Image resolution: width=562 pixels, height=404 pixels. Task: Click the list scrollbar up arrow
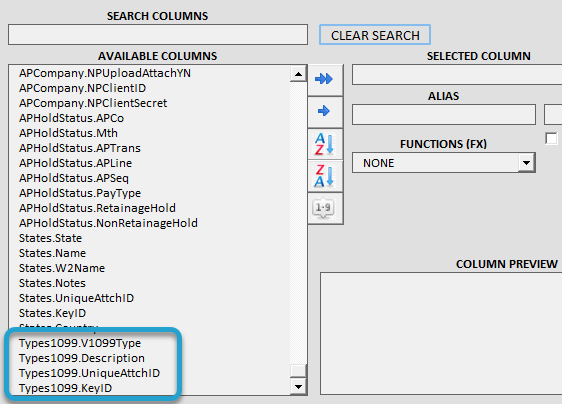coord(298,74)
